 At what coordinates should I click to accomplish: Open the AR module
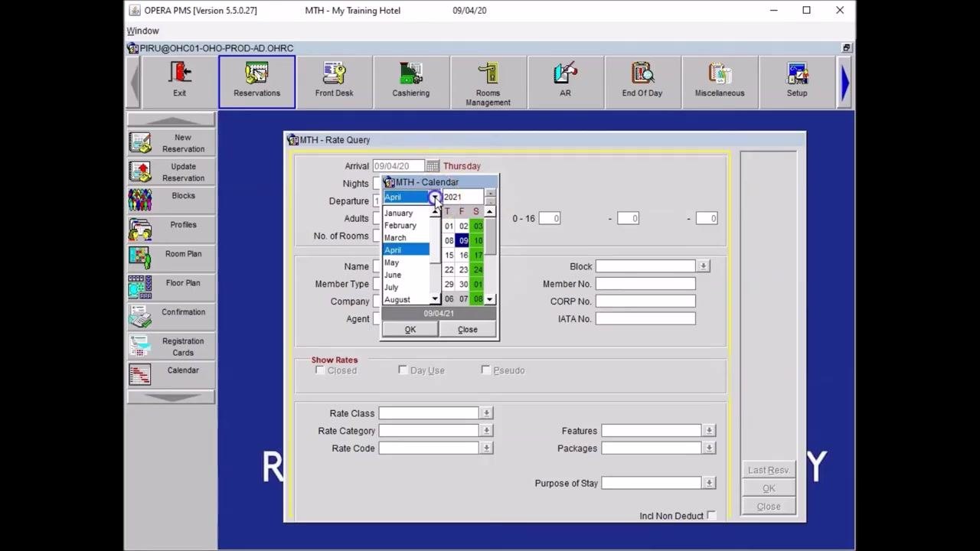565,82
